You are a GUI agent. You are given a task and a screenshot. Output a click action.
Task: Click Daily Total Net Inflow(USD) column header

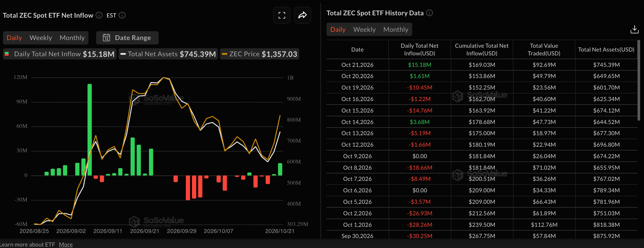pos(420,49)
